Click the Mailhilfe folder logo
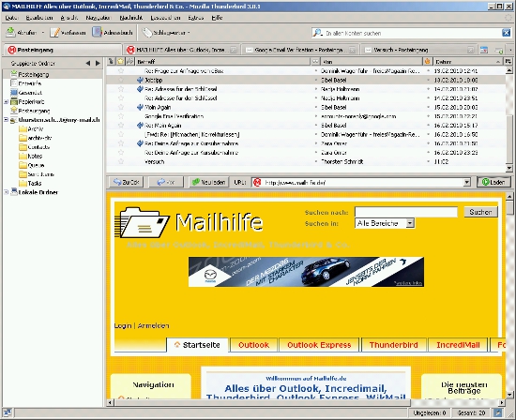 point(142,223)
